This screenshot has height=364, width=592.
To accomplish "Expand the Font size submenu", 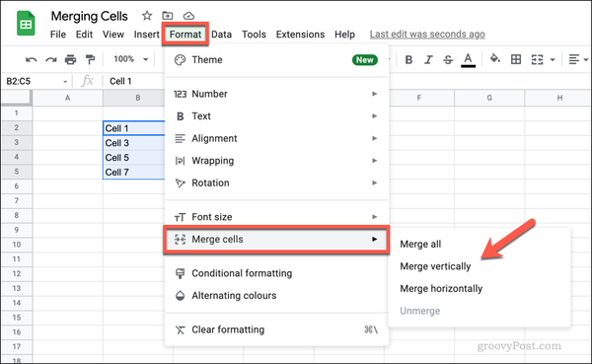I will 276,217.
